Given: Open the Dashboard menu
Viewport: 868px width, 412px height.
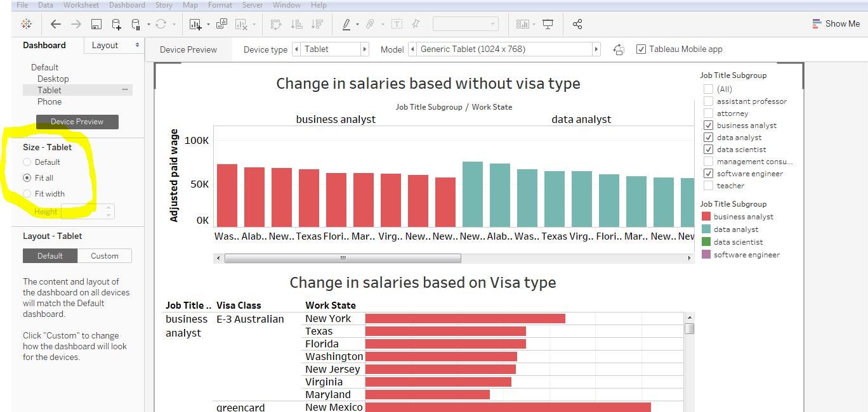Looking at the screenshot, I should (126, 4).
